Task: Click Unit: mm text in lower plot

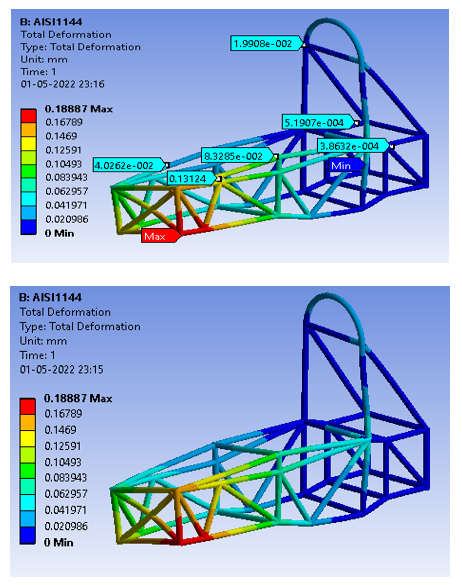Action: (43, 341)
